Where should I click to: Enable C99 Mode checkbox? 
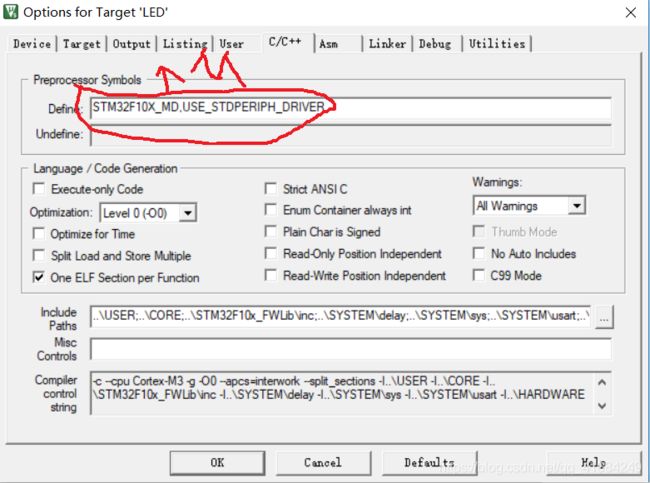(480, 275)
